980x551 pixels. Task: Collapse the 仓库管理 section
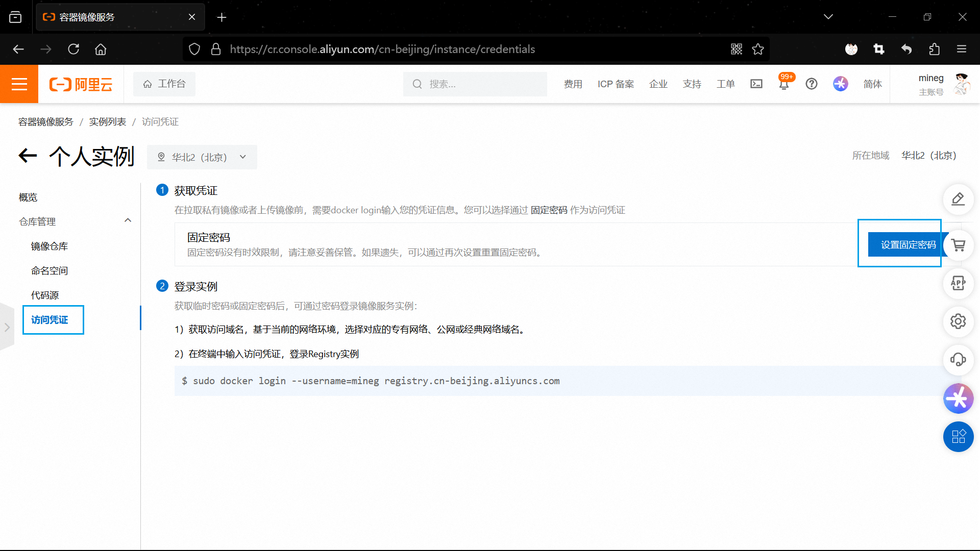(128, 220)
